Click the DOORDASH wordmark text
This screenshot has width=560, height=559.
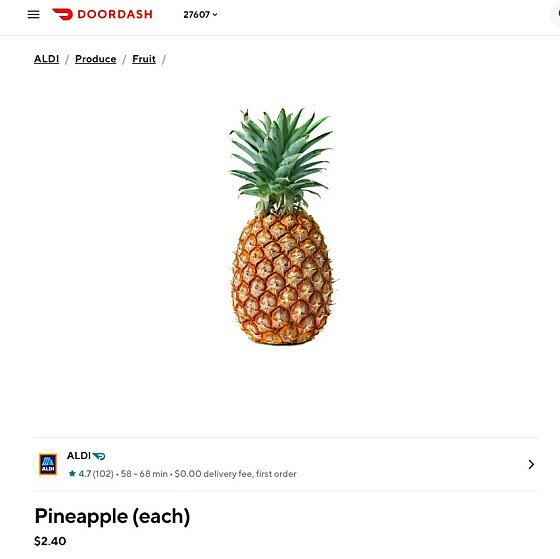(x=115, y=14)
